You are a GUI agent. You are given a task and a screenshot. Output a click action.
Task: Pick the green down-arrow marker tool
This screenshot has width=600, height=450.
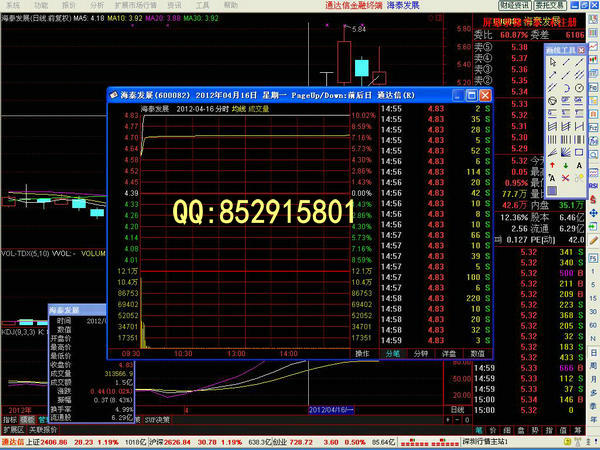click(566, 165)
